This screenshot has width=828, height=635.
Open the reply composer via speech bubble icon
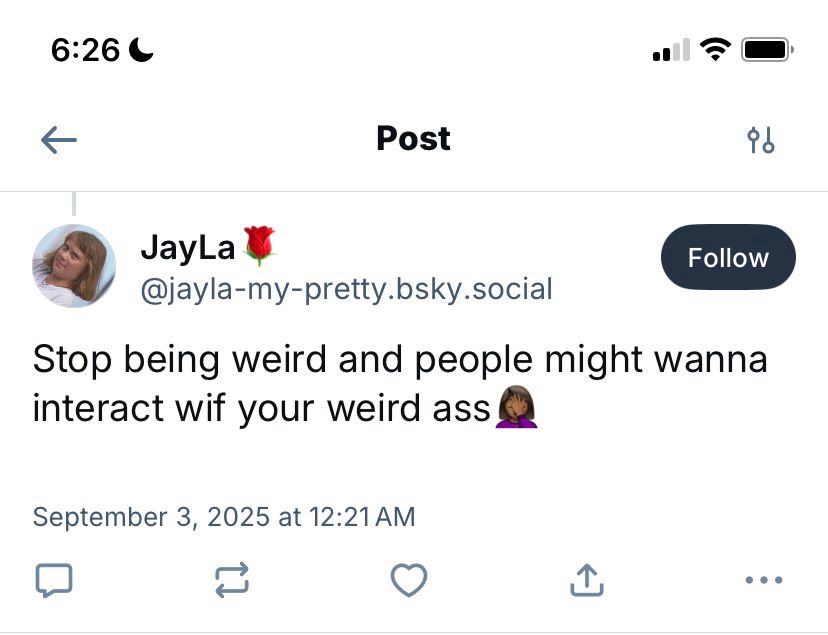pos(54,580)
